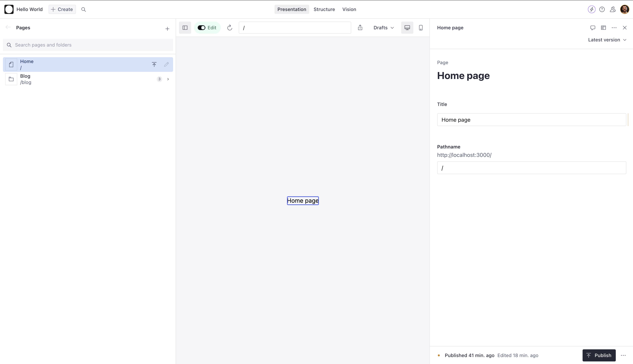The image size is (633, 364).
Task: Click the split pane layout icon
Action: point(603,27)
